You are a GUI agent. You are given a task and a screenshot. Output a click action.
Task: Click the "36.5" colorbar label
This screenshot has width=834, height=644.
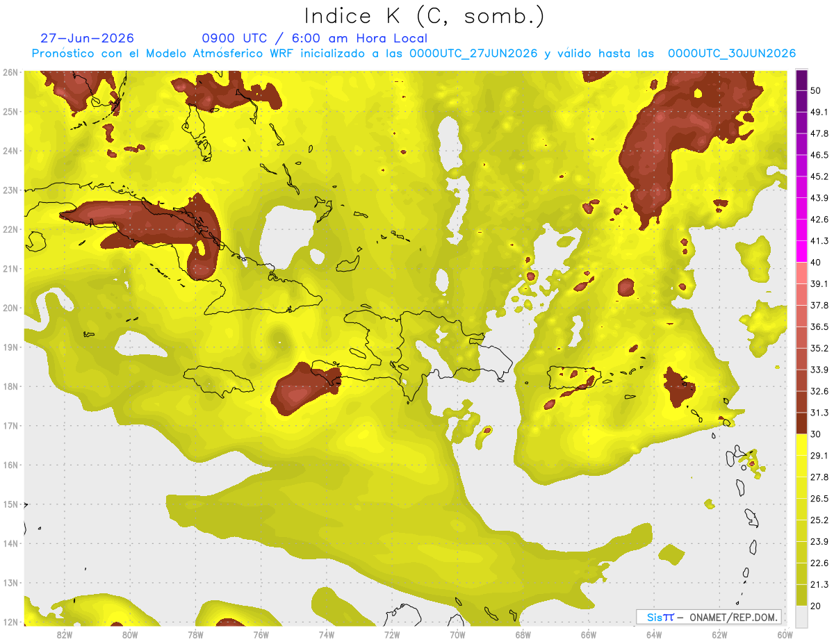pos(819,327)
